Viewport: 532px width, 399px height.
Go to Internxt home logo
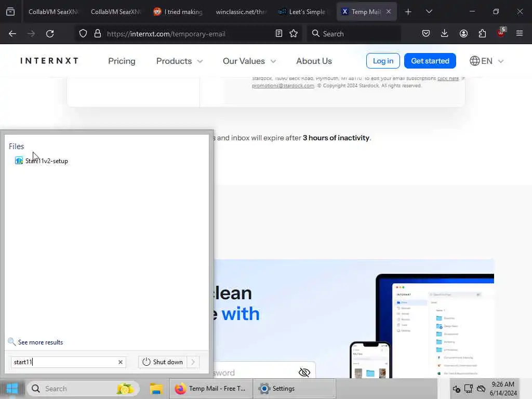coord(49,61)
